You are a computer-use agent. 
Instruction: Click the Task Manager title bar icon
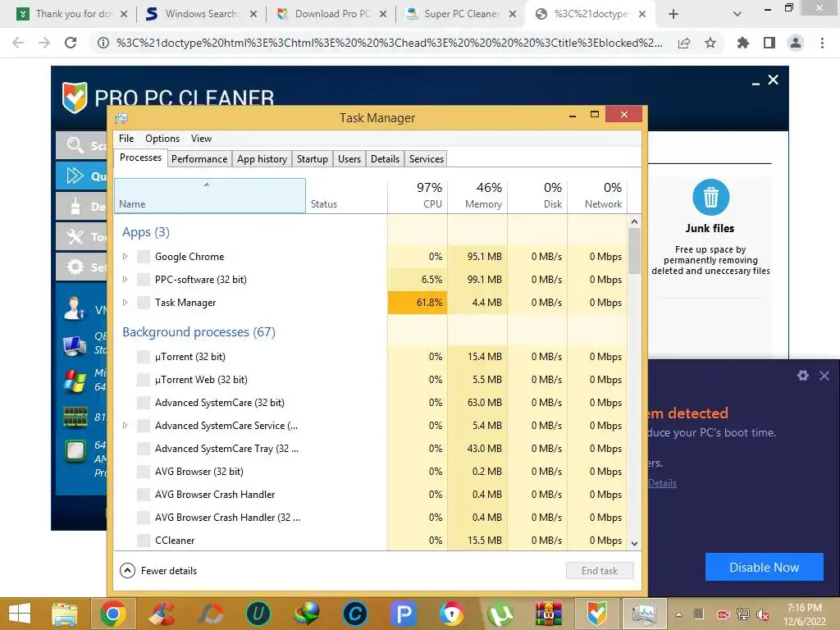click(x=121, y=118)
